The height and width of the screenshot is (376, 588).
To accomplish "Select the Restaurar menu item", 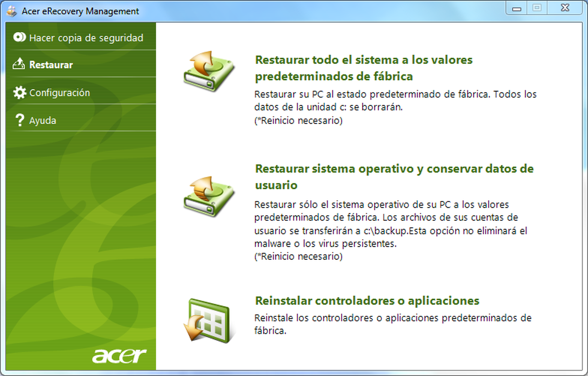I will (x=51, y=65).
